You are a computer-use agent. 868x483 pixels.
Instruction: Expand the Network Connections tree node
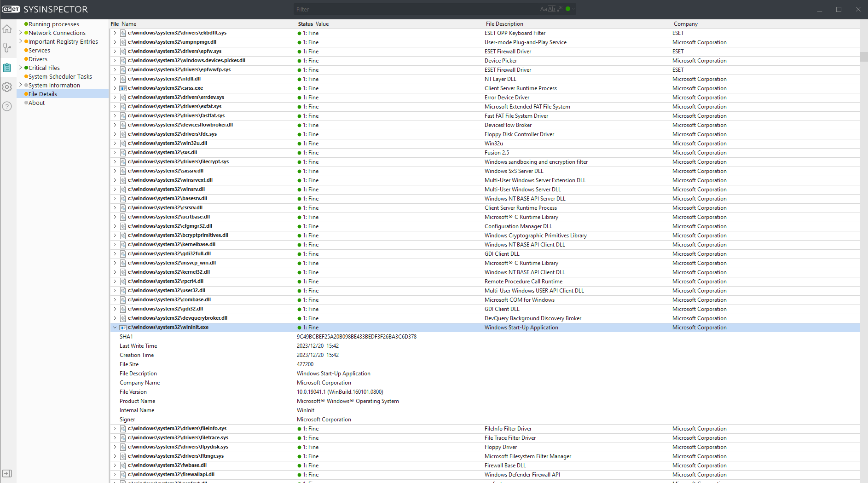pos(21,33)
